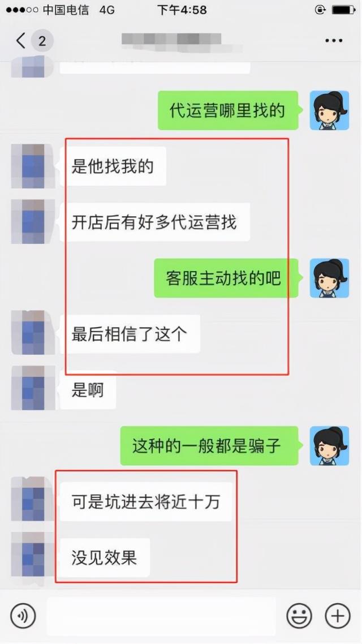Open the three-dots chat options menu
The image size is (362, 644).
[x=334, y=41]
